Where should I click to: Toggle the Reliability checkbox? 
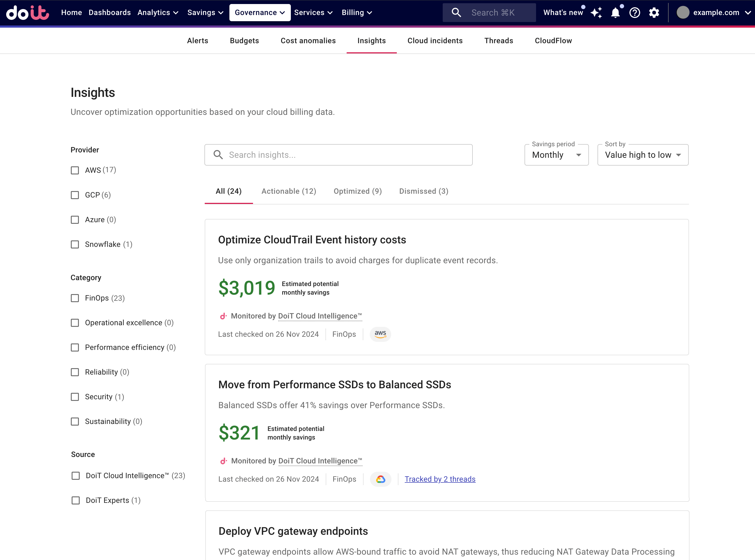pyautogui.click(x=75, y=372)
